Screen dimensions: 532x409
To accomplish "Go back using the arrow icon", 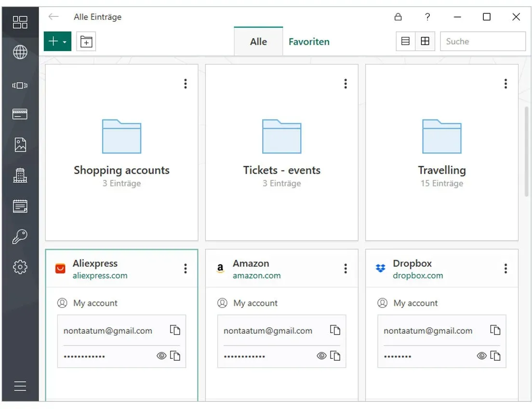I will pyautogui.click(x=53, y=17).
